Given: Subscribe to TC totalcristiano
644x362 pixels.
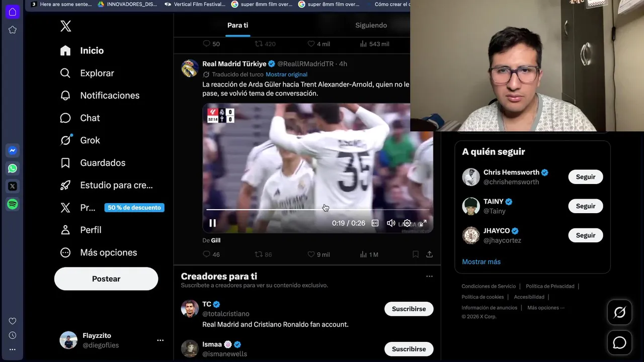Looking at the screenshot, I should tap(409, 309).
